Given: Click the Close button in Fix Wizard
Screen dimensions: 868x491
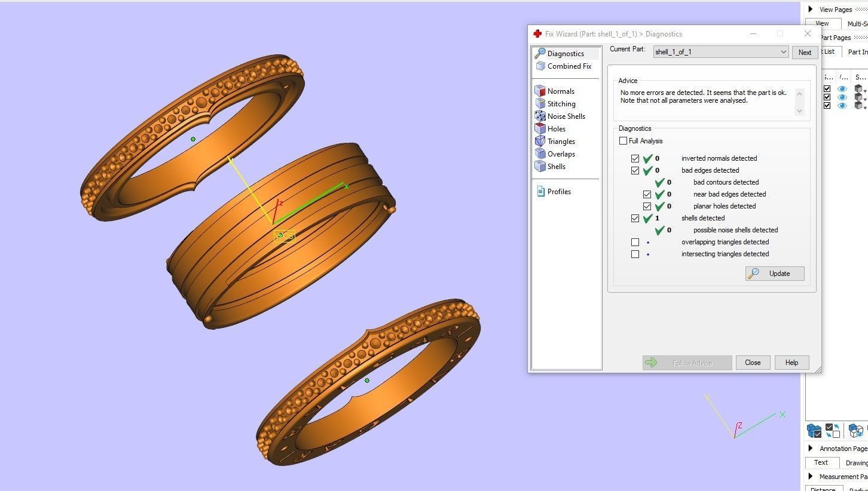Looking at the screenshot, I should pos(753,363).
